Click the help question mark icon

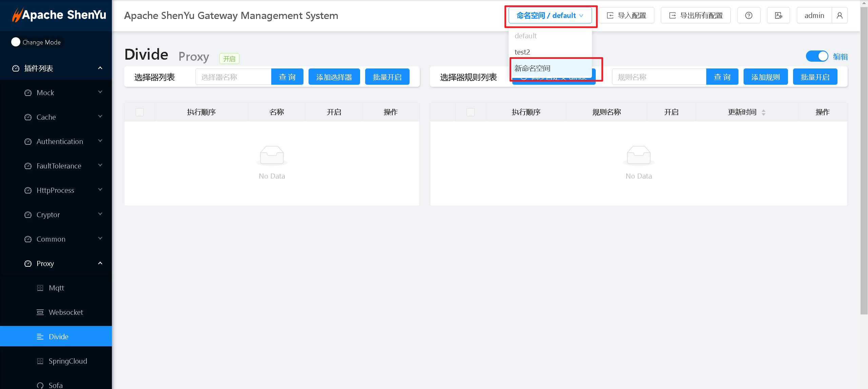tap(749, 16)
